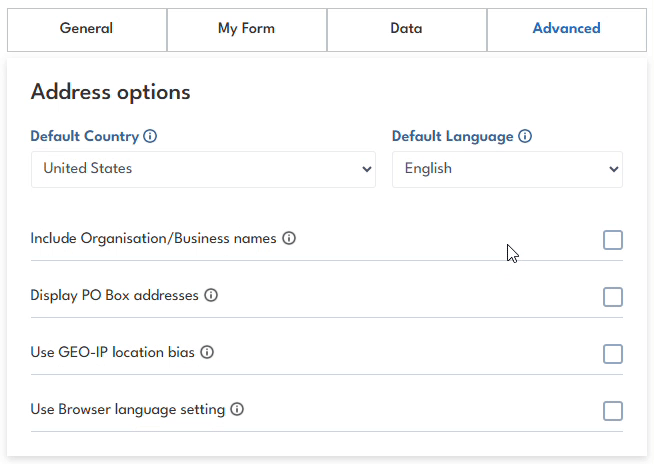Show info for Include Organisation/Business names
The height and width of the screenshot is (464, 654).
coord(289,239)
